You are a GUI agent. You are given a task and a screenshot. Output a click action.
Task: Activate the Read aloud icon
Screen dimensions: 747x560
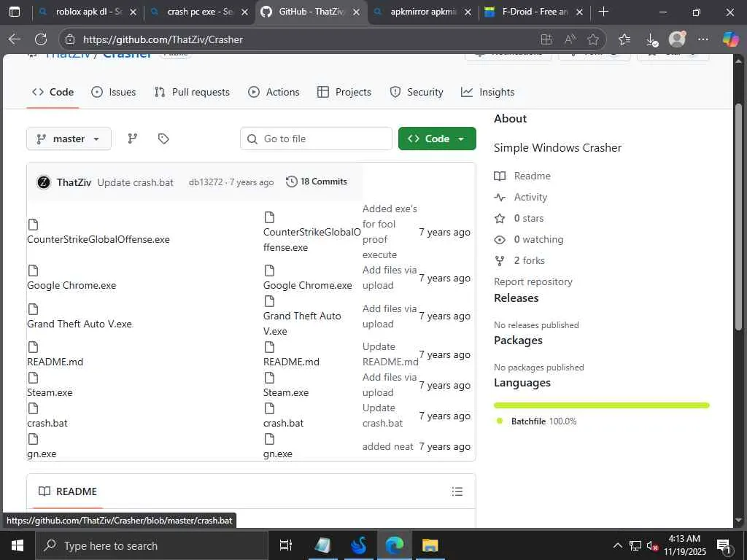click(x=570, y=39)
